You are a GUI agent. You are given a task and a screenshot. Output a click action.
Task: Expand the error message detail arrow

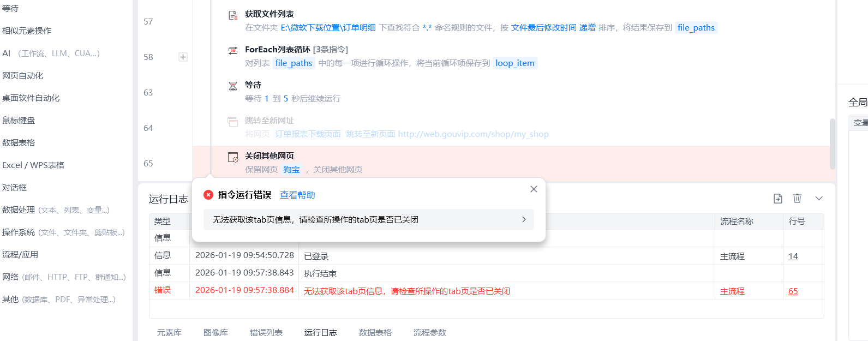point(524,219)
